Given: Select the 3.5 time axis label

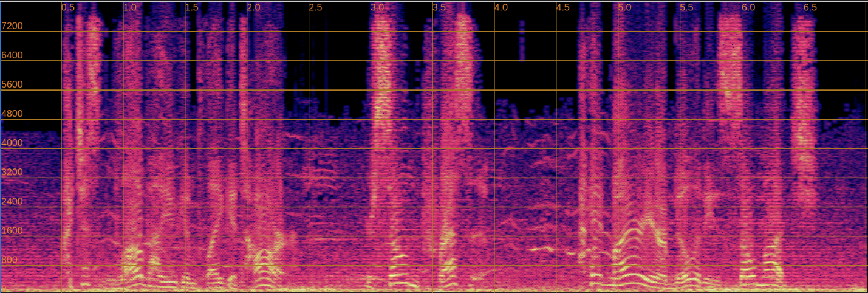Looking at the screenshot, I should tap(440, 7).
